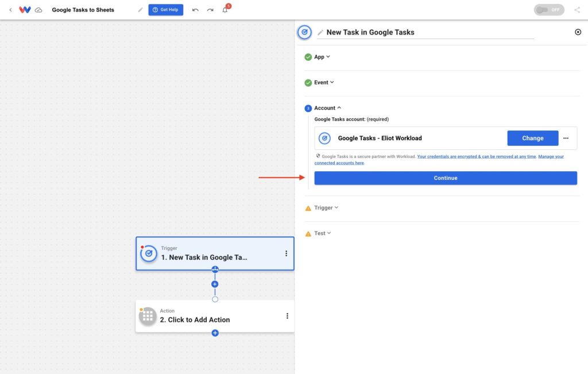Select the Click to Add Action node

tap(215, 316)
